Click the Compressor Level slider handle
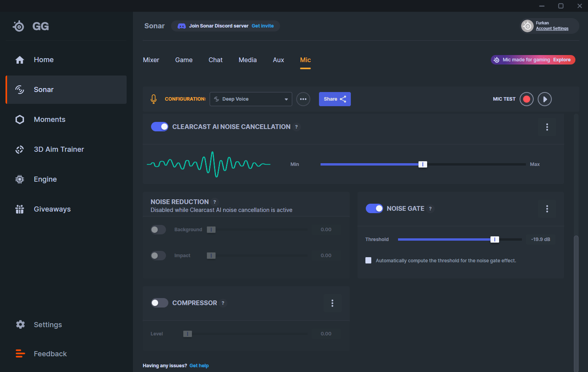This screenshot has width=588, height=372. (188, 334)
